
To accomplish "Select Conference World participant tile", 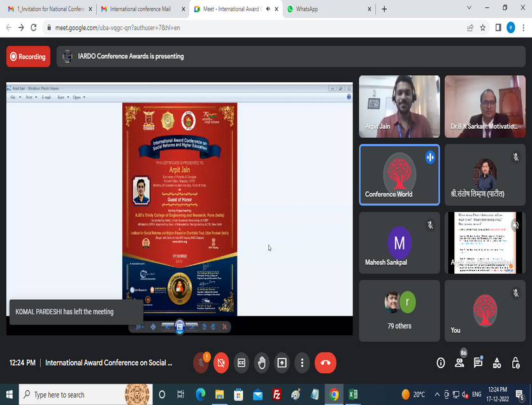I will [399, 175].
